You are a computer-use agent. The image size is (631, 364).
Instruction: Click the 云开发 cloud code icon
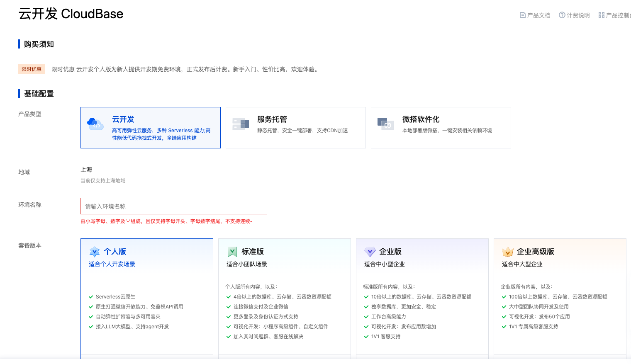(x=95, y=124)
